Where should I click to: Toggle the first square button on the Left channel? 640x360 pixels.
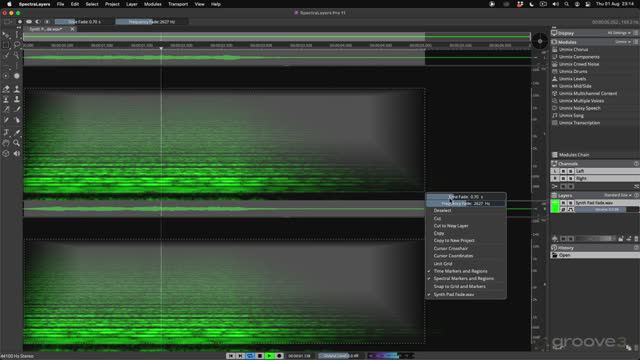click(x=563, y=171)
